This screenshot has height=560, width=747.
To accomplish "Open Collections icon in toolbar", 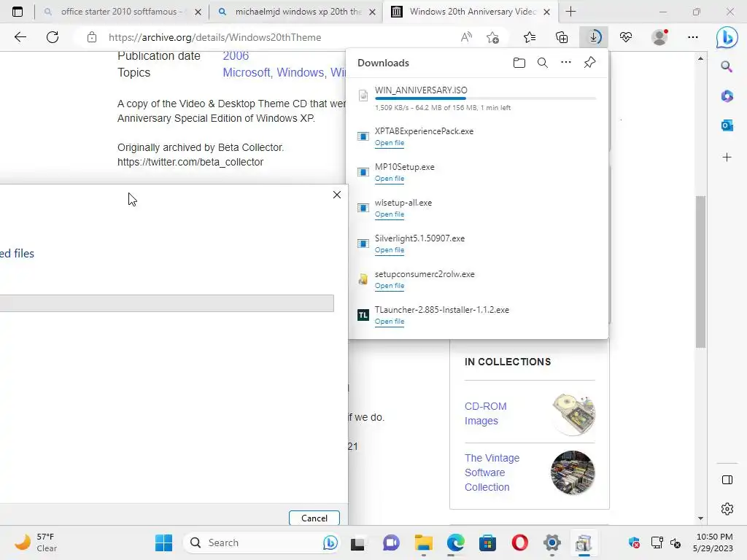I will point(562,37).
